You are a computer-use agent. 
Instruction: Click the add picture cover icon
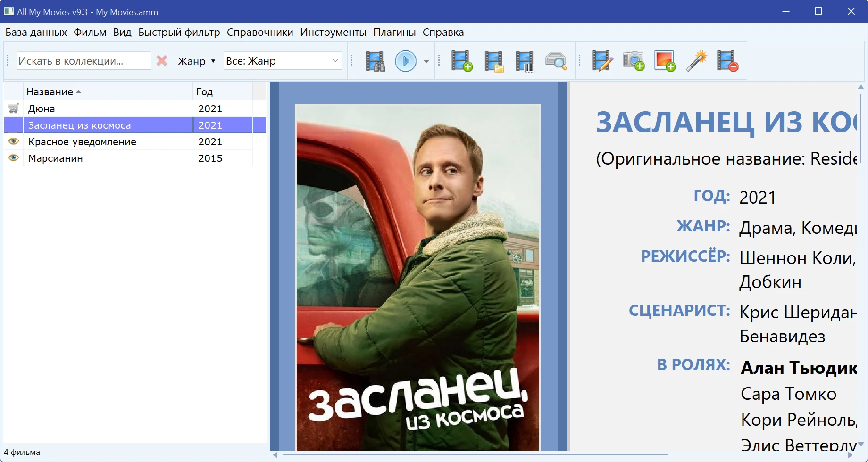[665, 61]
